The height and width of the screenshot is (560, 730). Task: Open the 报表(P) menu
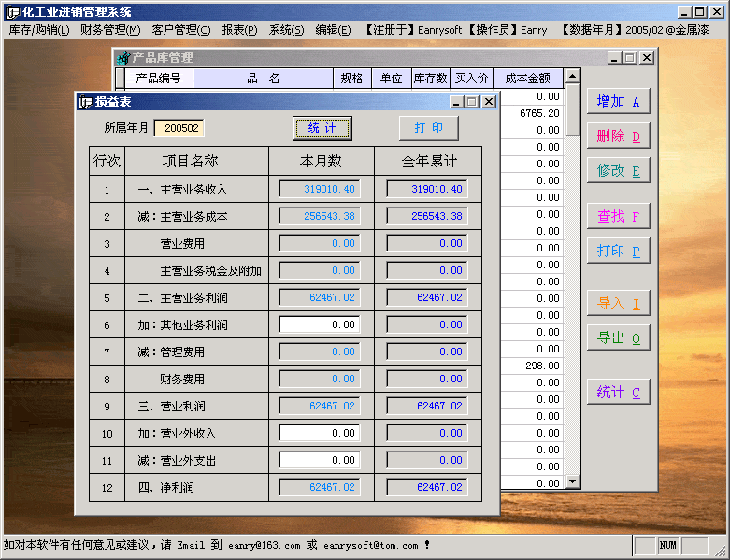(x=239, y=30)
